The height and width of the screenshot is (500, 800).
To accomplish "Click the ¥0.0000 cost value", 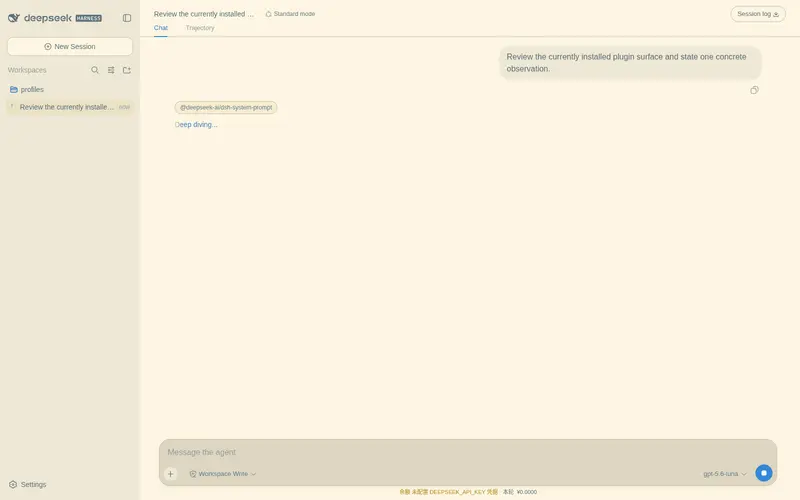I will (527, 492).
